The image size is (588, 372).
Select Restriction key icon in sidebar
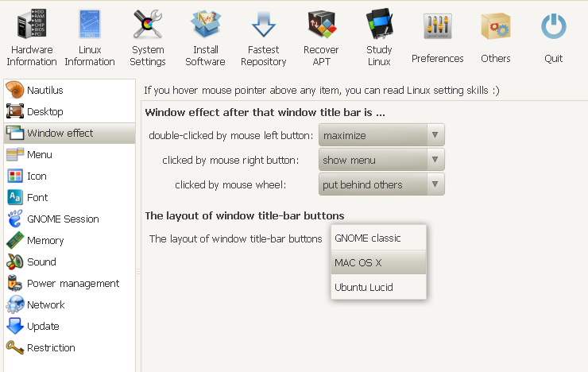pyautogui.click(x=15, y=347)
